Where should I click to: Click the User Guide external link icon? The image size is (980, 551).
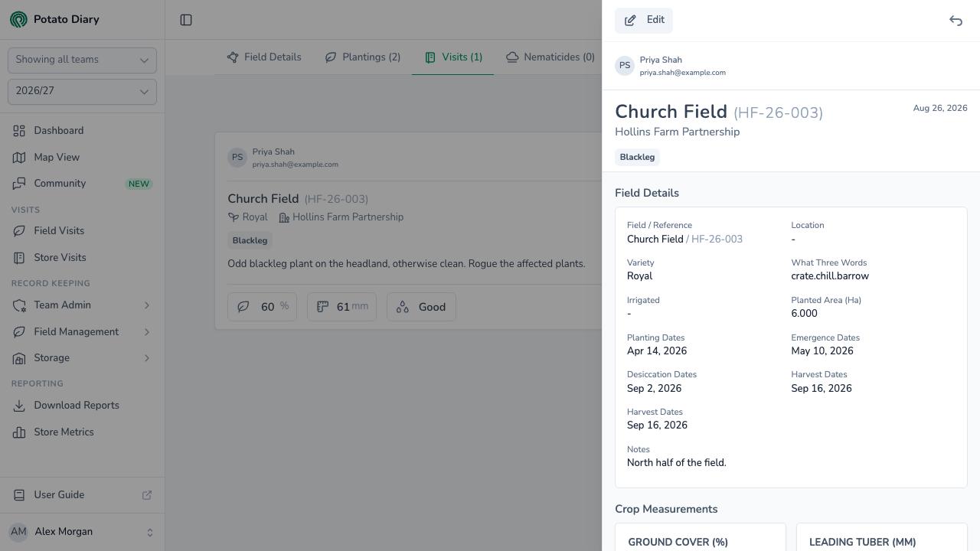pyautogui.click(x=147, y=495)
